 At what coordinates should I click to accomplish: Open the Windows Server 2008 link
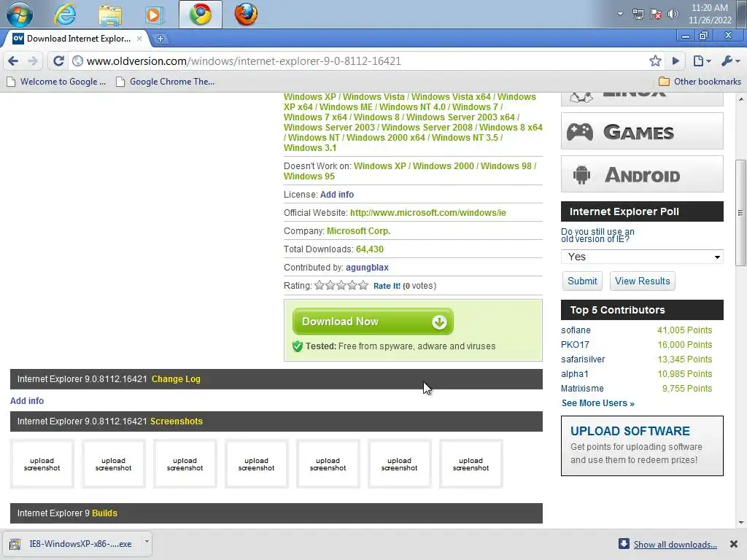pyautogui.click(x=427, y=127)
